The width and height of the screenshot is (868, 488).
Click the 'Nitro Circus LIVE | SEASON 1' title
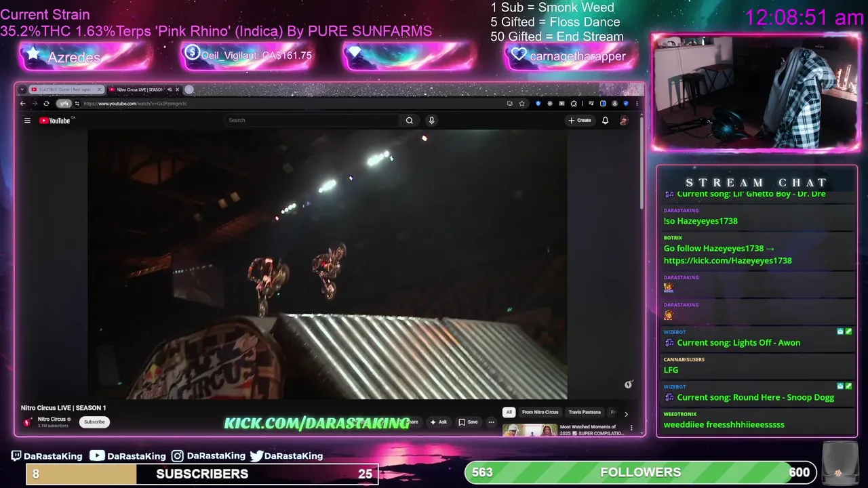tap(64, 408)
